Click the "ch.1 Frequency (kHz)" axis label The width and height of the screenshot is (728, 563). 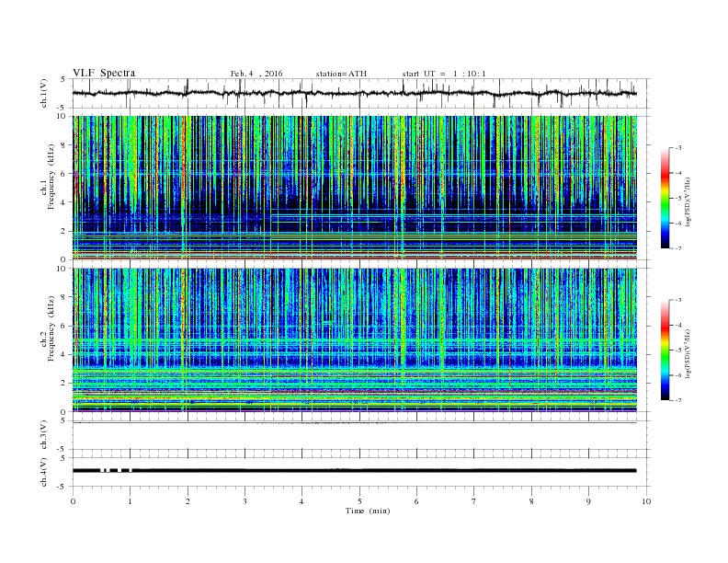pyautogui.click(x=48, y=177)
